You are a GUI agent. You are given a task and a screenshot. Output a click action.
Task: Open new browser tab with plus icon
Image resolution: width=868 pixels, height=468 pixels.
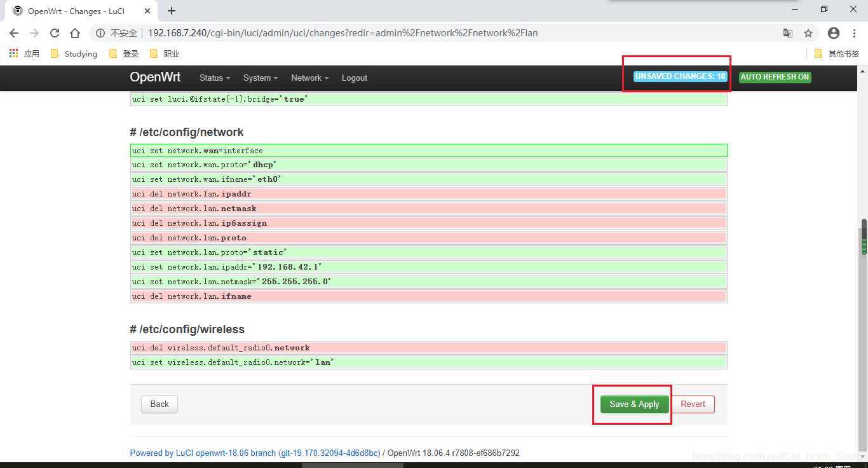[x=172, y=11]
